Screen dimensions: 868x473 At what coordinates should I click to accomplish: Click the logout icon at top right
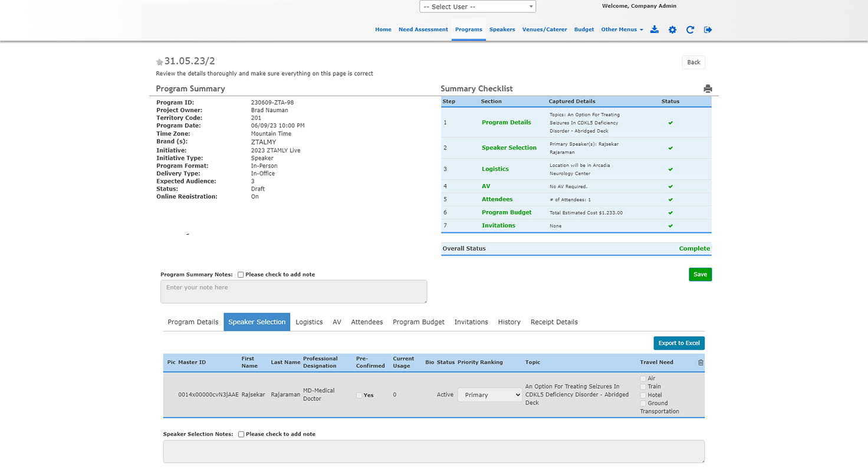coord(708,29)
